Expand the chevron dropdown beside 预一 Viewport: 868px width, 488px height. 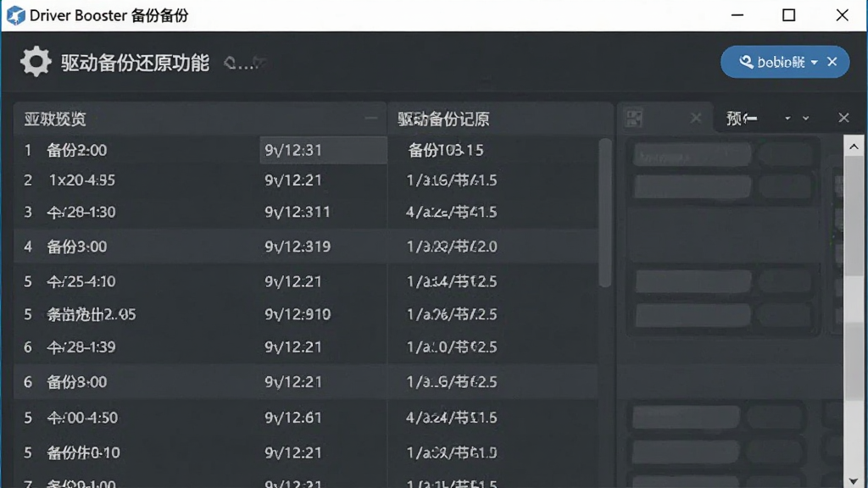tap(806, 119)
